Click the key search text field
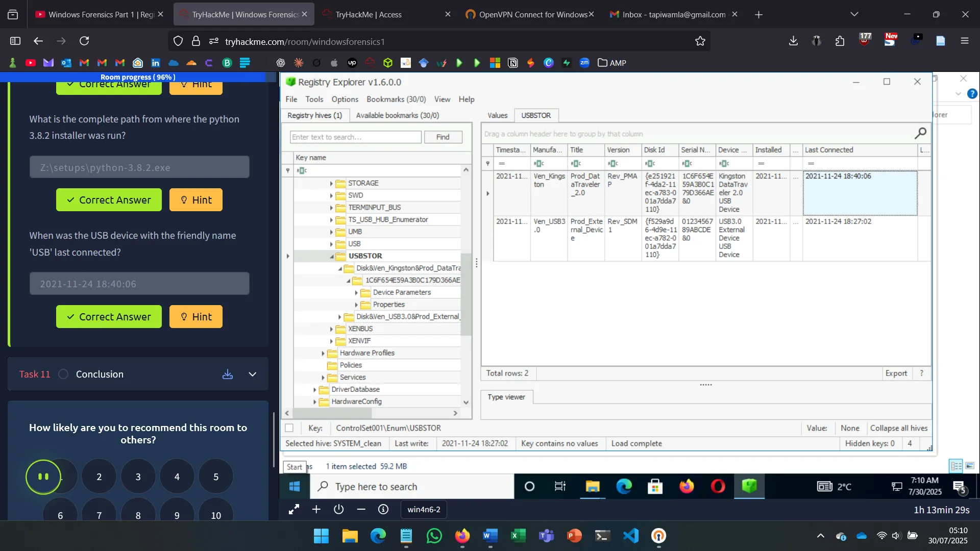Image resolution: width=980 pixels, height=551 pixels. [x=355, y=137]
